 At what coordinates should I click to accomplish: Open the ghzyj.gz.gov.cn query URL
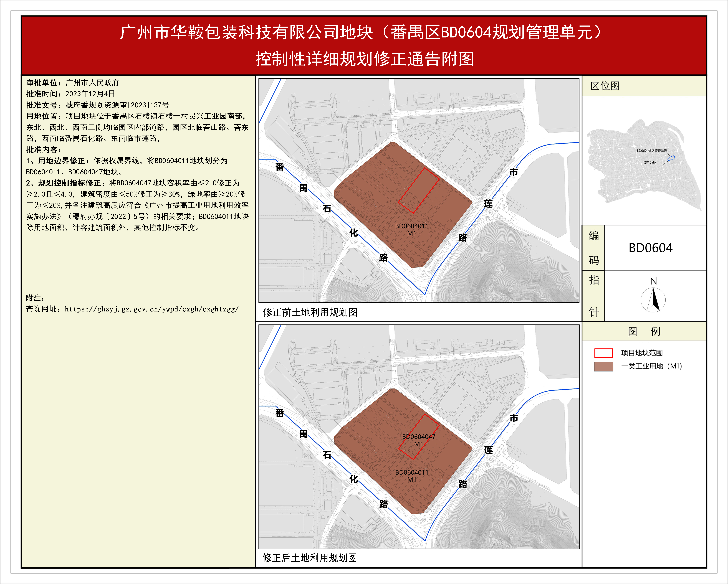[x=151, y=309]
